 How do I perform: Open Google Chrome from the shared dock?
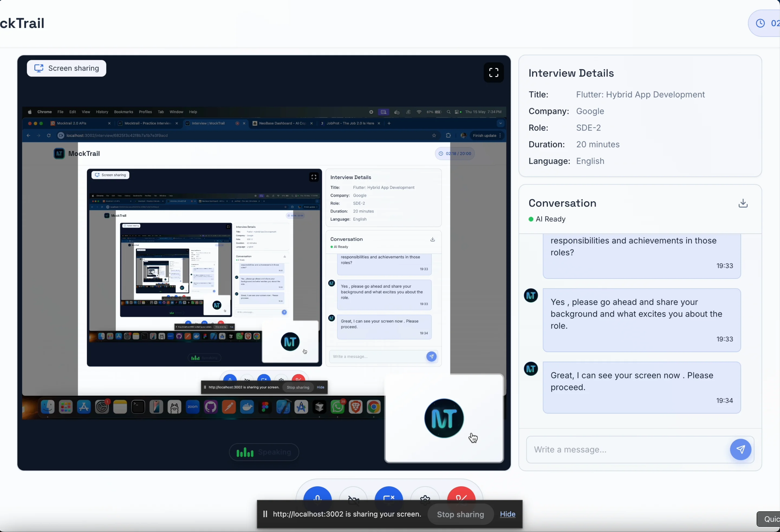[373, 407]
